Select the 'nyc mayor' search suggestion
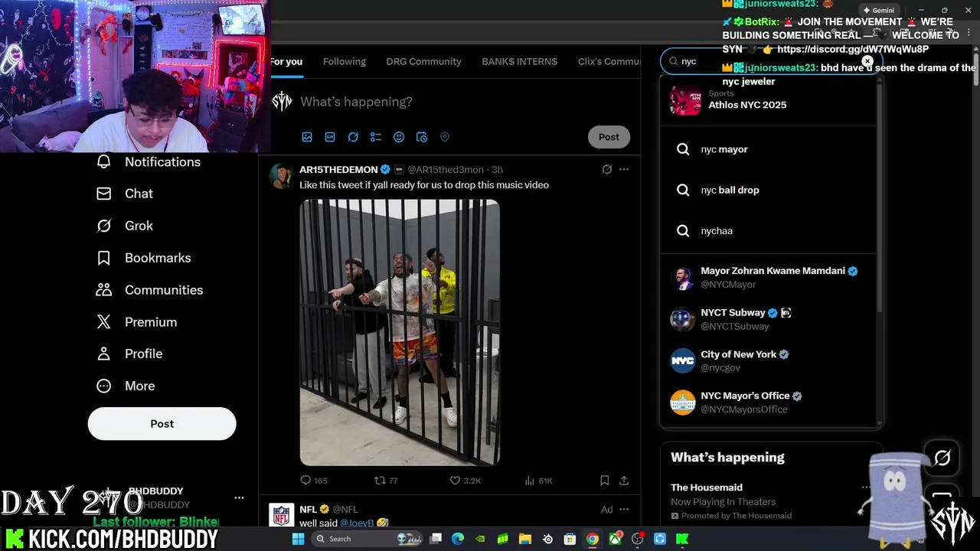 point(768,149)
